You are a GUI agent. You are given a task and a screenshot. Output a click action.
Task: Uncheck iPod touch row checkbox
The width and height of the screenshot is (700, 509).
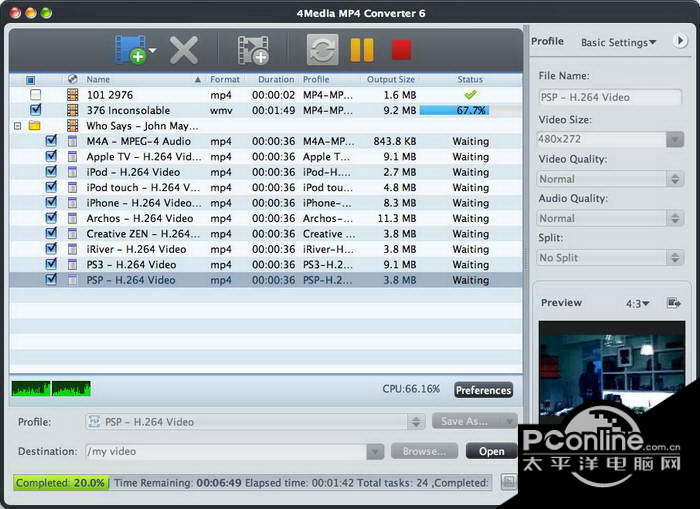(51, 187)
